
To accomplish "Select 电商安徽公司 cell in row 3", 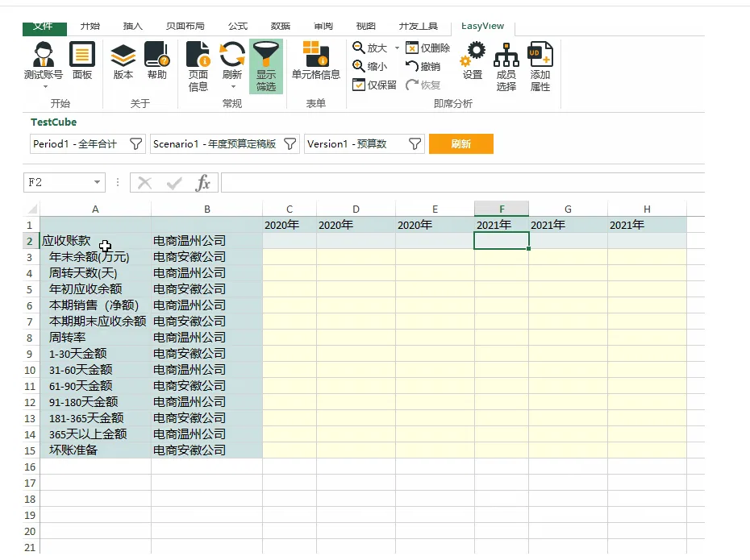I will [x=206, y=257].
